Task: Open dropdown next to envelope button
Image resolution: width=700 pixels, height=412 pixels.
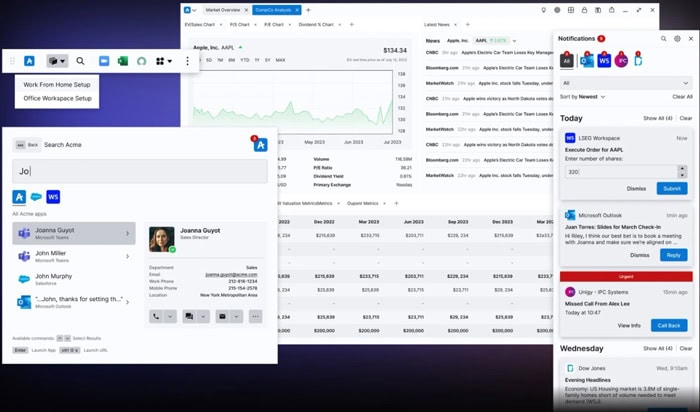Action: [x=237, y=316]
